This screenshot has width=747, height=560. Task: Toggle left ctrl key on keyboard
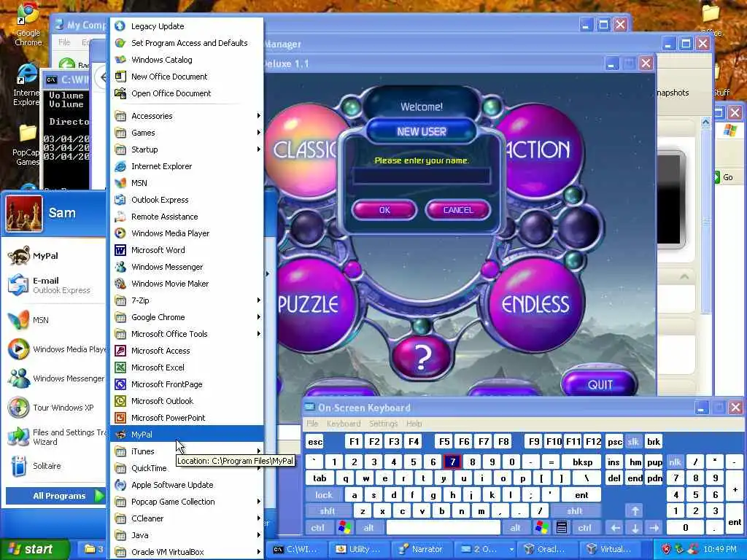(318, 528)
